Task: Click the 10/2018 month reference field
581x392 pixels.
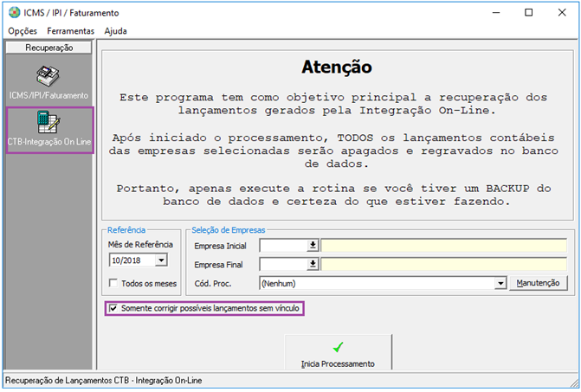Action: 132,260
